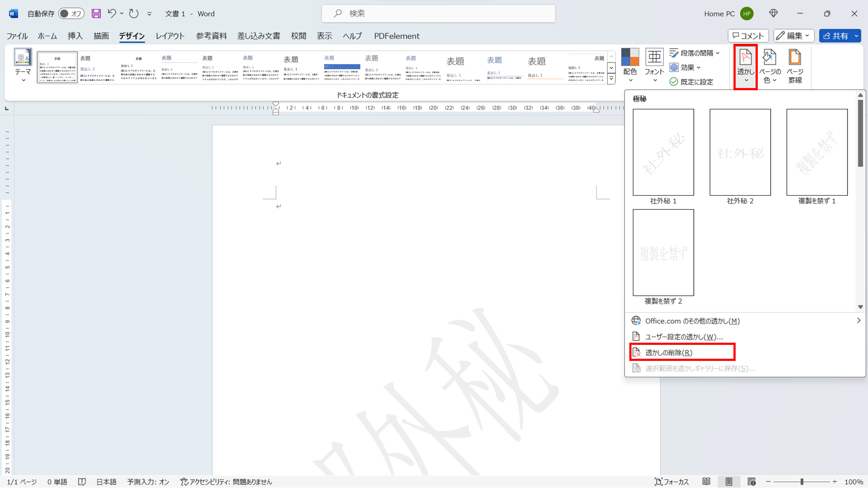Expand Office.com のその他の透かし submenu
Screen dimensions: 868x488
click(745, 321)
